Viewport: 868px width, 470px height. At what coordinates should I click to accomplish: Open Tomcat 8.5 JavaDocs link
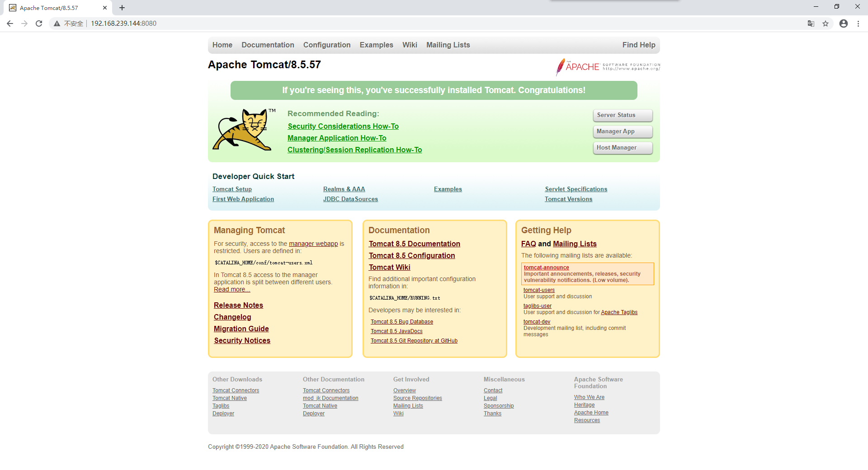click(x=396, y=332)
